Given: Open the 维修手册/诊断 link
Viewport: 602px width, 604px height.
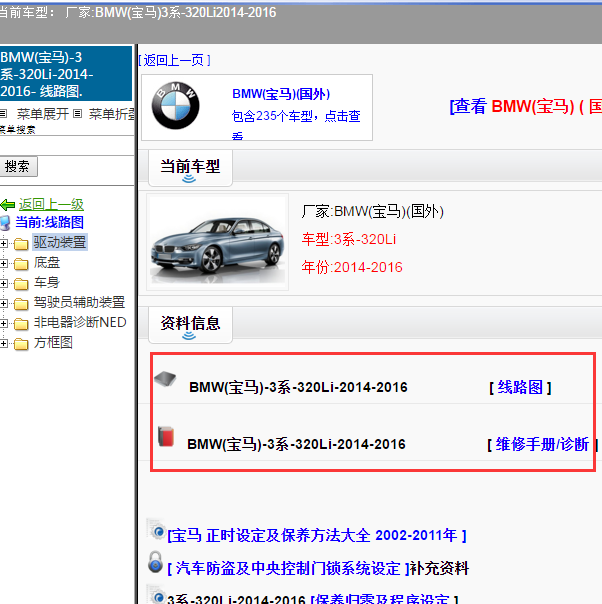Looking at the screenshot, I should pos(542,444).
